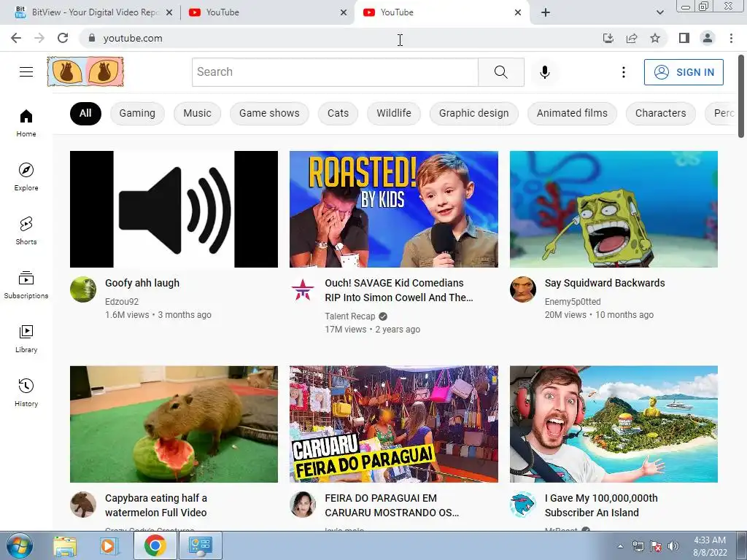The height and width of the screenshot is (560, 747).
Task: Open I Gave My 100,000,000th Subscriber title
Action: click(x=601, y=505)
